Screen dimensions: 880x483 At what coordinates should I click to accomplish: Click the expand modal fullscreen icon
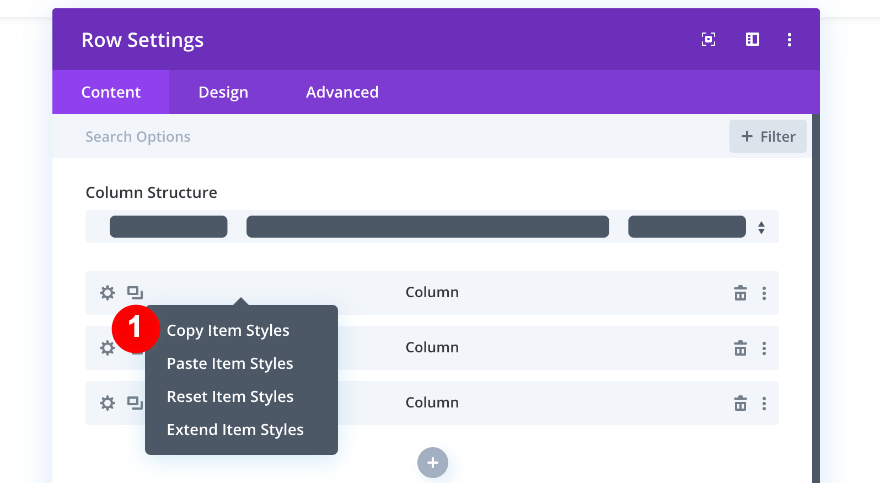click(x=708, y=40)
